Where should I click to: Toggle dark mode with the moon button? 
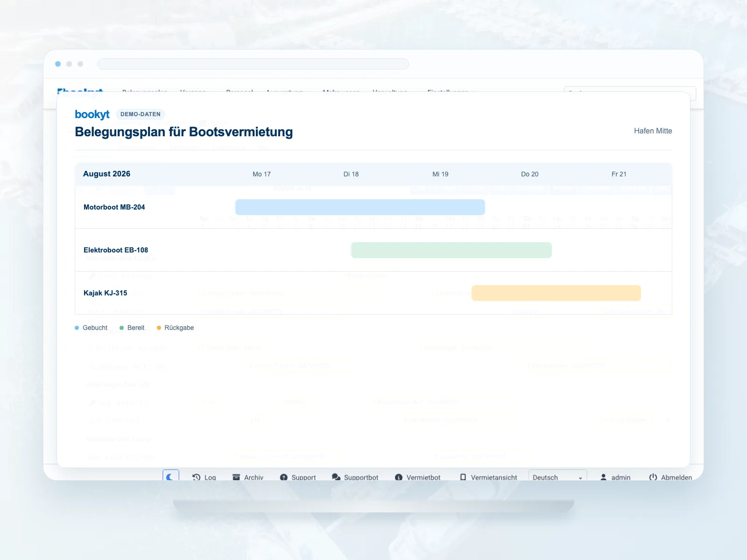tap(171, 476)
